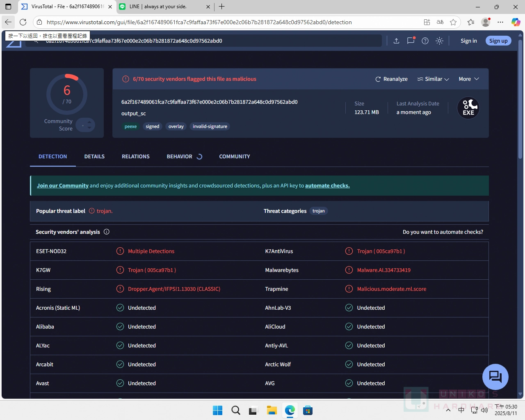This screenshot has width=525, height=420.
Task: Click the browser profile avatar icon
Action: tap(486, 22)
